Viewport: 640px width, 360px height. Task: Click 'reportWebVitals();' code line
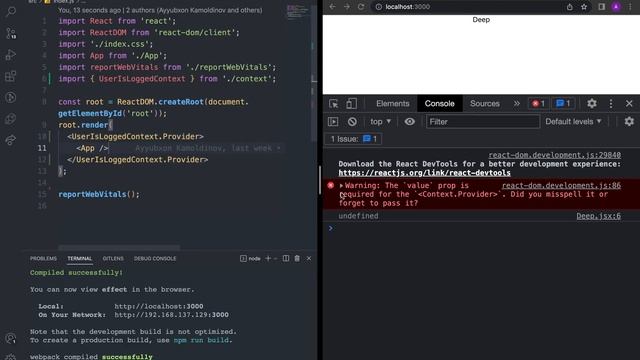(99, 195)
